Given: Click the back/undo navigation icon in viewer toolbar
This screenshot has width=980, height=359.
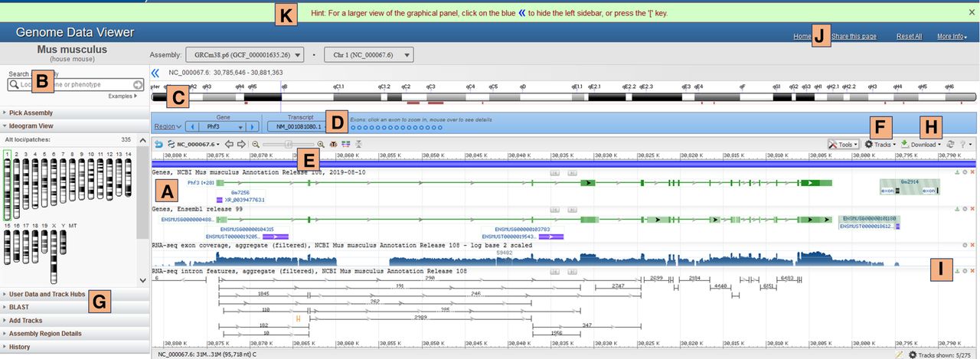Looking at the screenshot, I should pyautogui.click(x=158, y=144).
